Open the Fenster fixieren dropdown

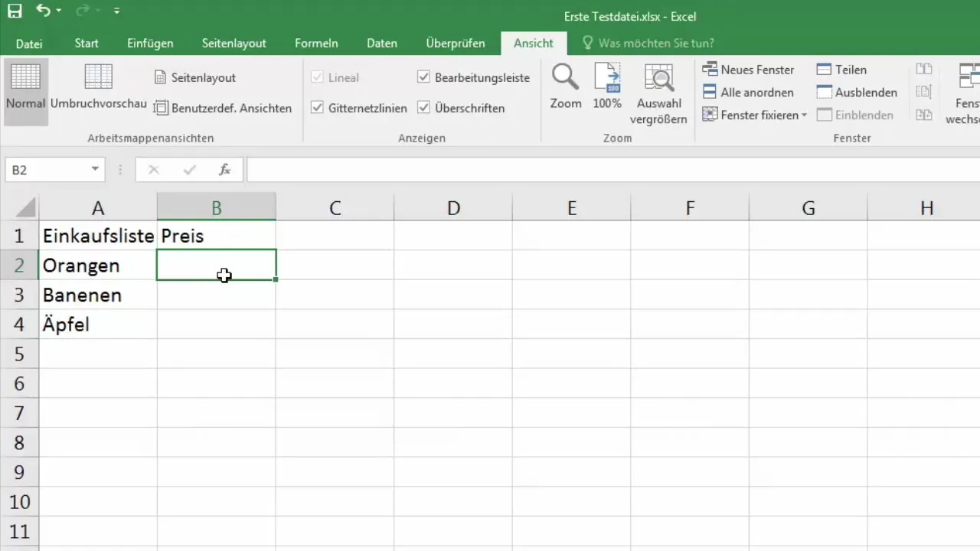[x=754, y=115]
